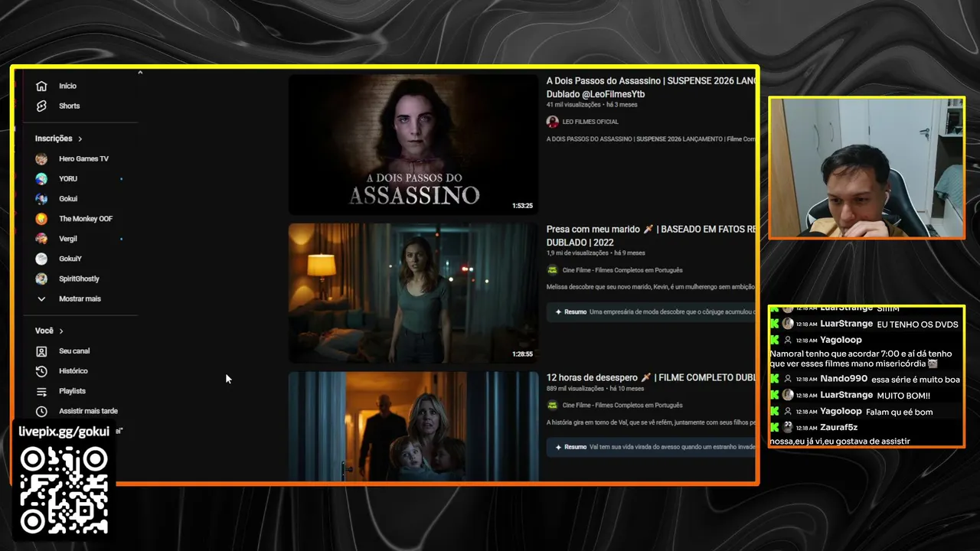The image size is (980, 551).
Task: Open video title Presa com meu marido
Action: 651,236
